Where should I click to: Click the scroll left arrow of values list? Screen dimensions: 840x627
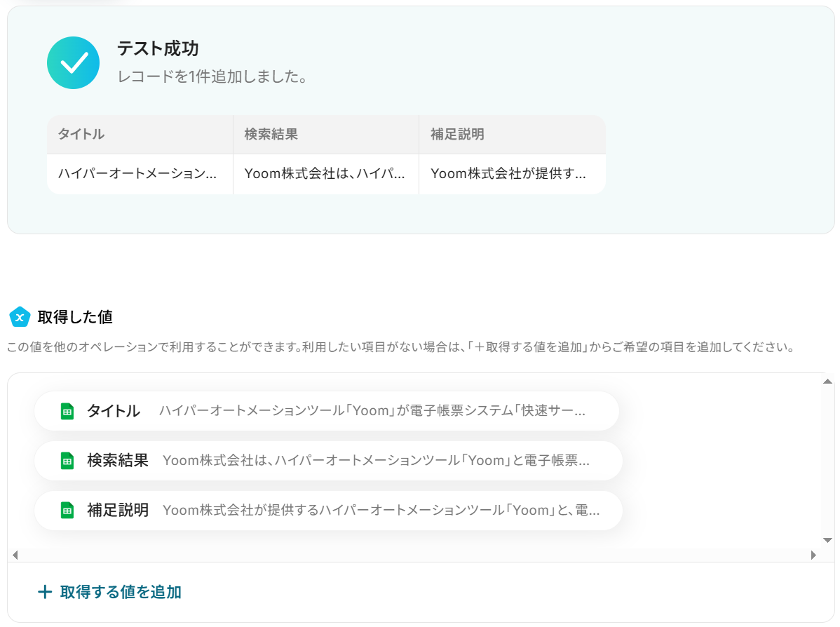(x=15, y=555)
